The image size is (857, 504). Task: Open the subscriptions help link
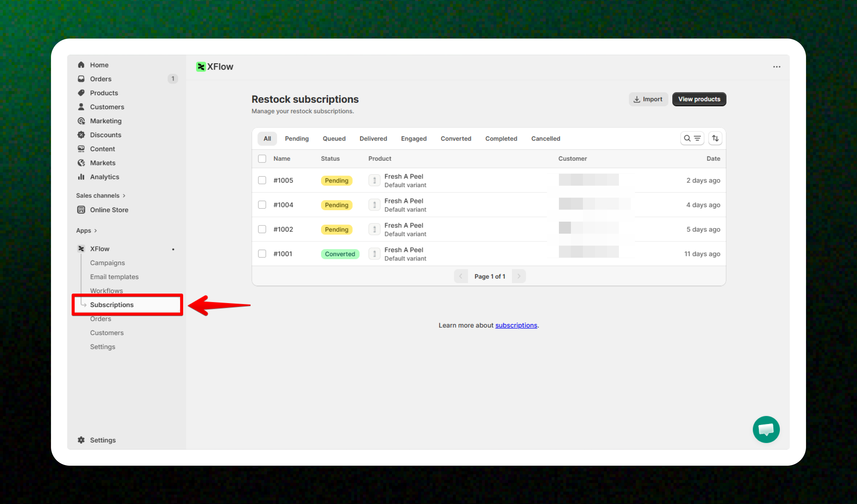(x=516, y=325)
